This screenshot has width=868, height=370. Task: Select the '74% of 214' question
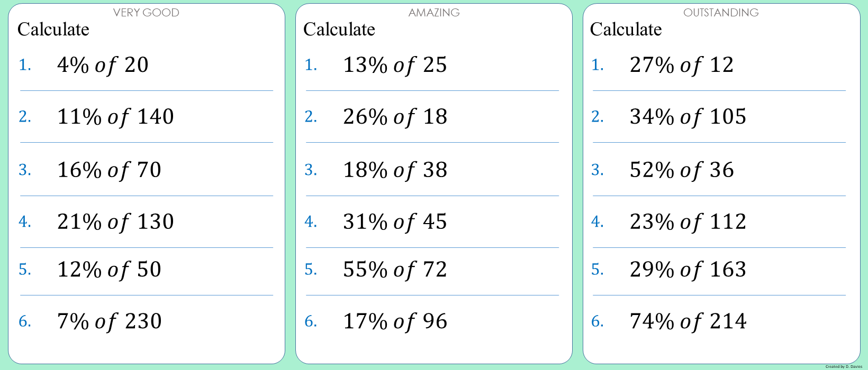click(688, 321)
